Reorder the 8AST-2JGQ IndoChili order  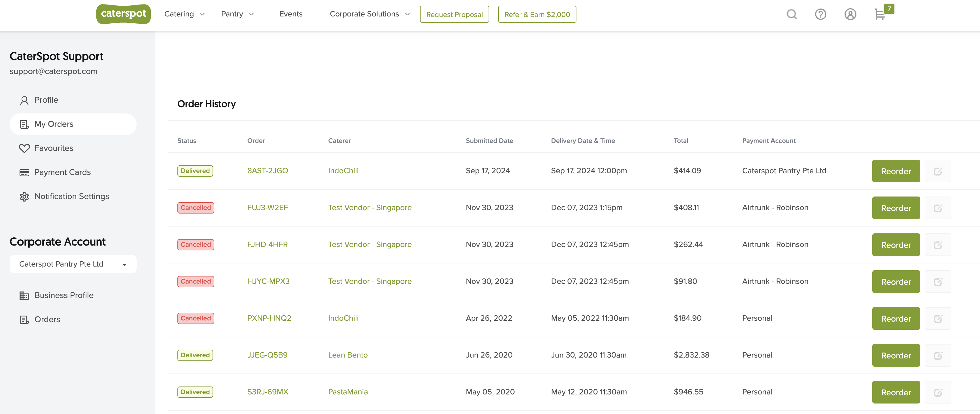point(896,171)
